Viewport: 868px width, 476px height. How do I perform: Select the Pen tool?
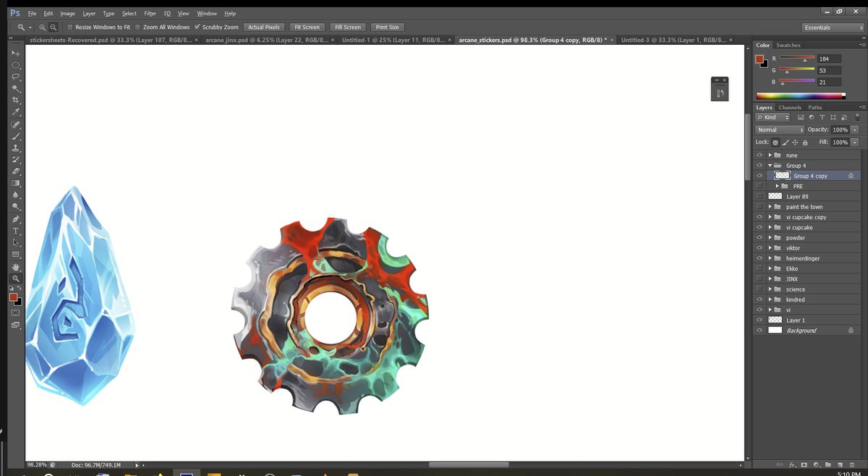click(x=15, y=219)
